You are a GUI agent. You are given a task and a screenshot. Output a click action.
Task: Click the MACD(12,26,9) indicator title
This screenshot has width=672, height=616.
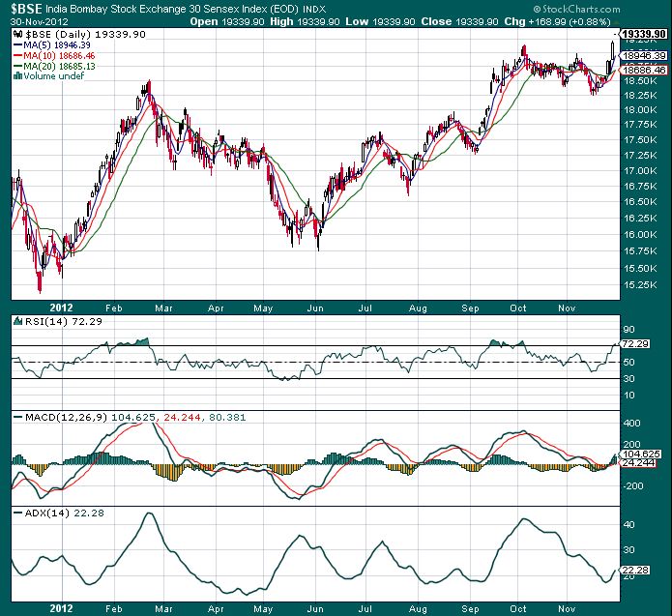pyautogui.click(x=66, y=417)
